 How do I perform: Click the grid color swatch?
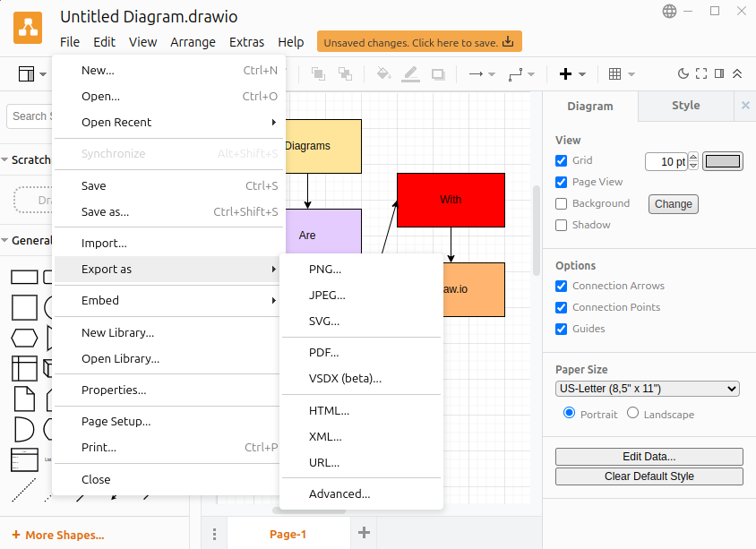click(x=722, y=161)
